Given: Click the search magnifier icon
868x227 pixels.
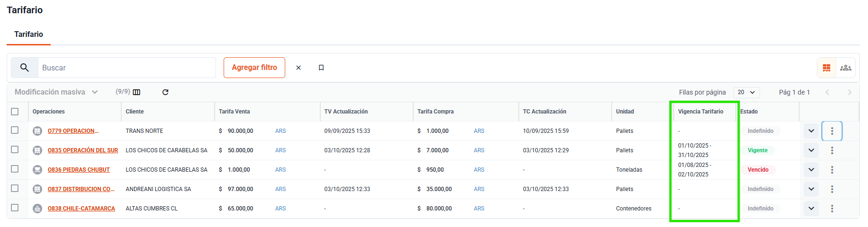Looking at the screenshot, I should [x=25, y=68].
